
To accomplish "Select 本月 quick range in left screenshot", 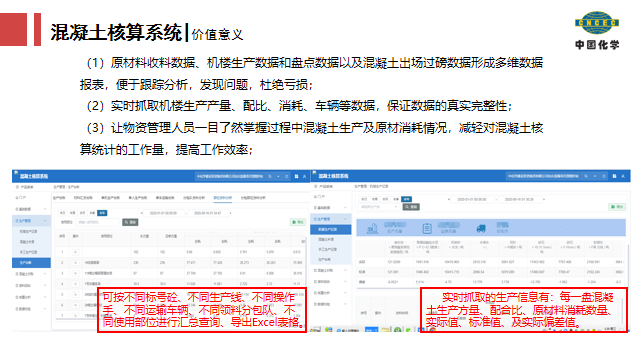I will [x=82, y=213].
